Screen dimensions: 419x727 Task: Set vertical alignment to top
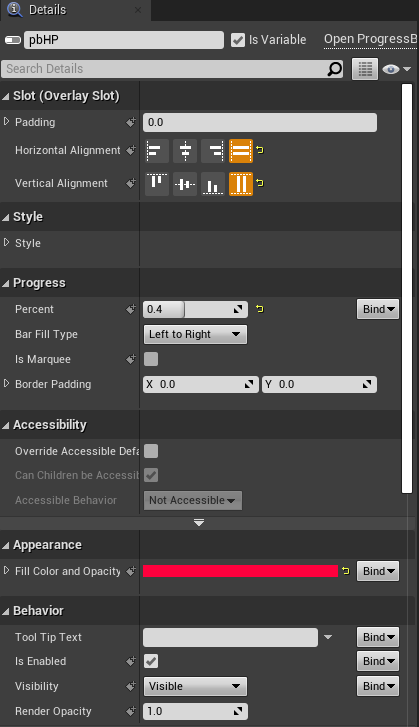click(157, 184)
